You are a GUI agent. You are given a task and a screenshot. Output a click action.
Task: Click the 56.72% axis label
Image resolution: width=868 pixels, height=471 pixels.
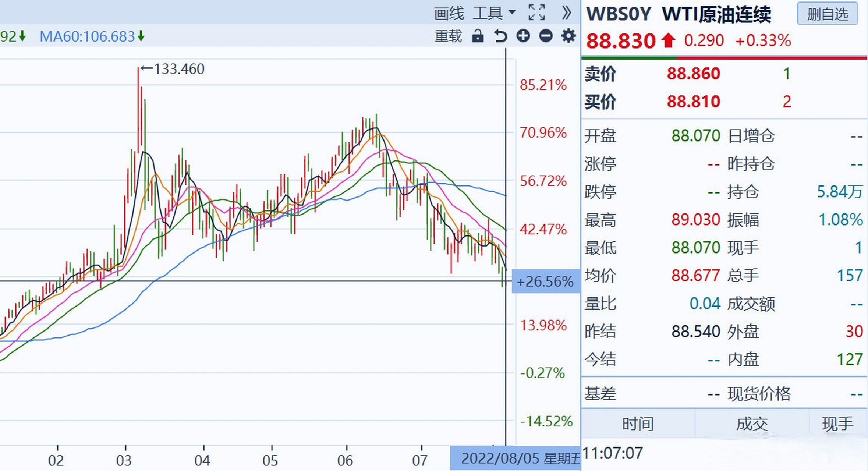543,181
